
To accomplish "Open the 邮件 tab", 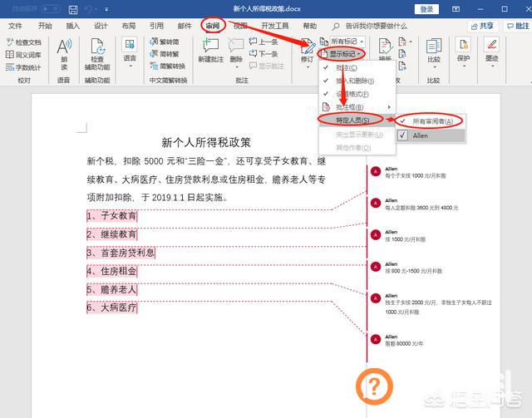I will click(x=185, y=26).
